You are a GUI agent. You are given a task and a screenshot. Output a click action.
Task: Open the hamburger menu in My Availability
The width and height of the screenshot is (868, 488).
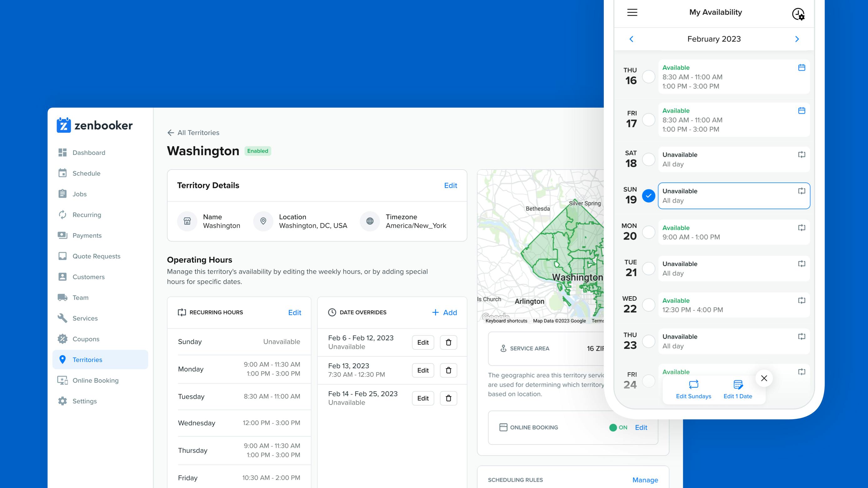click(633, 13)
